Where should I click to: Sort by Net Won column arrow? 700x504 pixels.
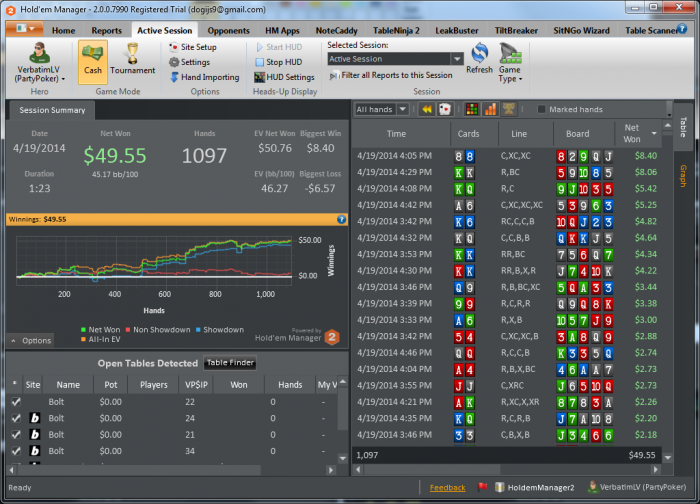click(x=654, y=133)
